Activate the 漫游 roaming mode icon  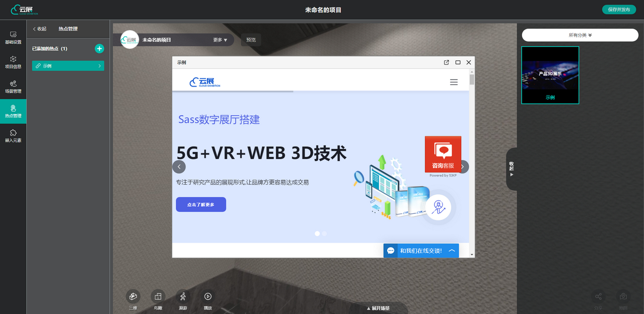click(183, 297)
